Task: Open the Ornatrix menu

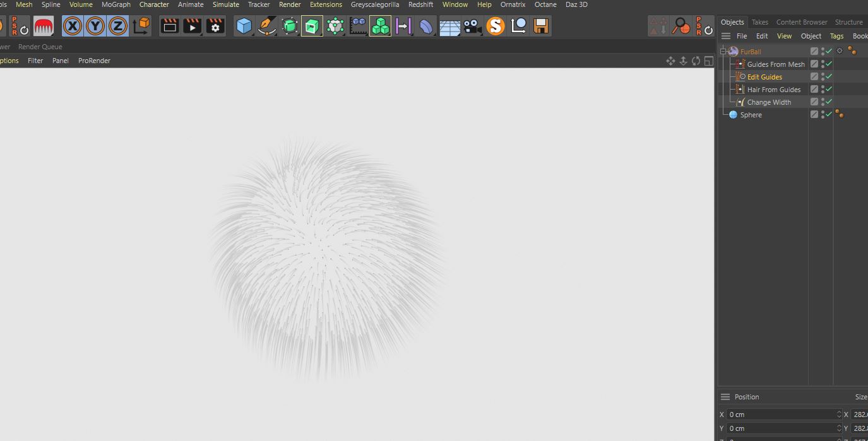Action: (513, 4)
